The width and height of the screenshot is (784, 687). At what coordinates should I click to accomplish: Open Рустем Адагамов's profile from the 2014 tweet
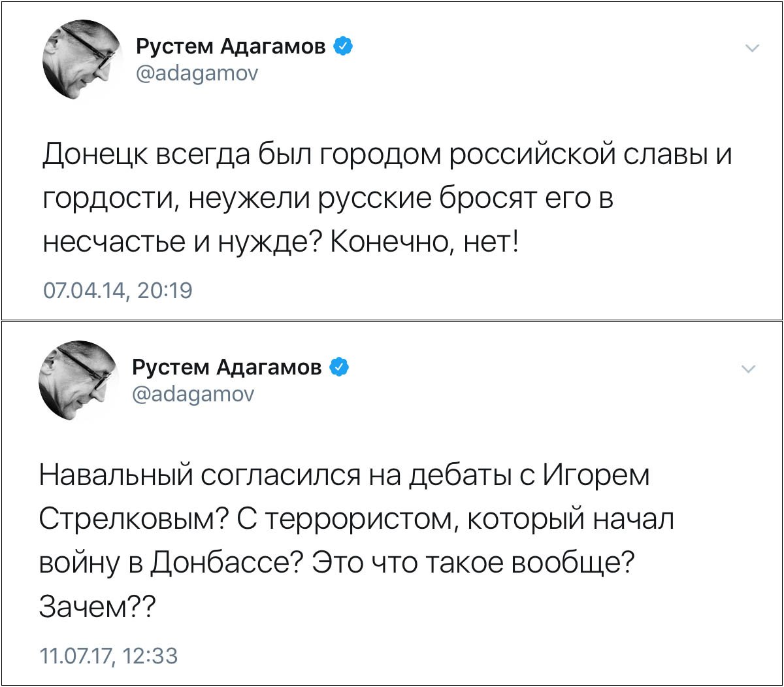(231, 47)
